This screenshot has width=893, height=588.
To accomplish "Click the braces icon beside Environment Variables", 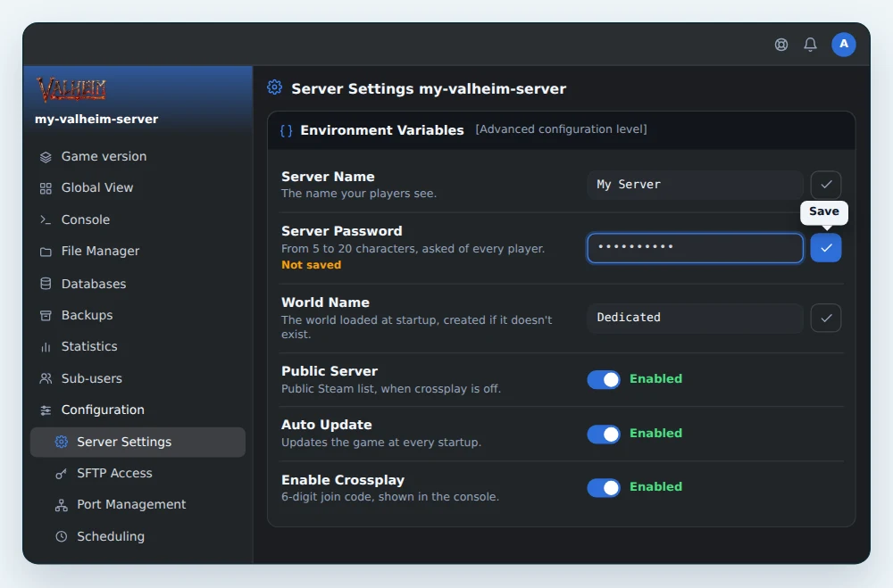I will pos(287,131).
